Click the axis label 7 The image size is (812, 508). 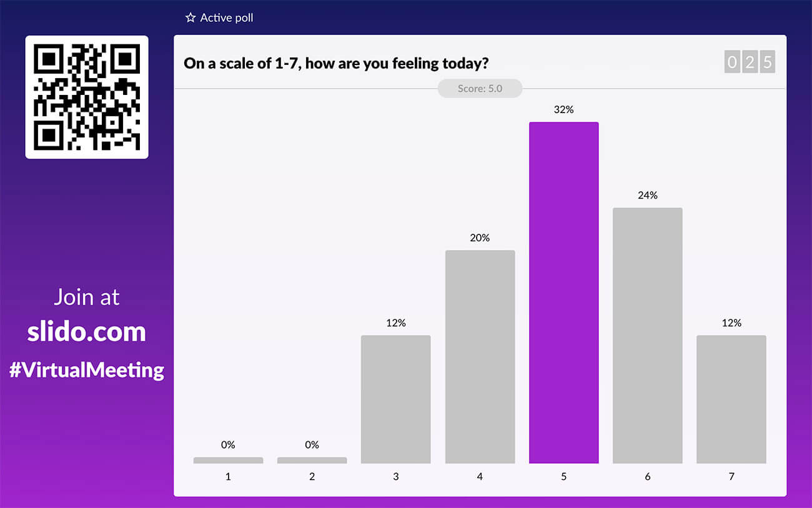731,477
